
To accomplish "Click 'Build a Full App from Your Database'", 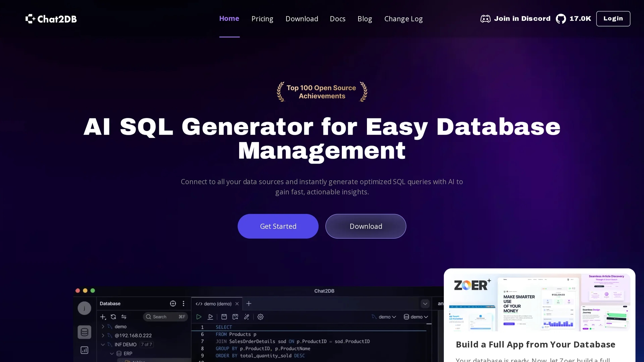I will click(x=535, y=345).
